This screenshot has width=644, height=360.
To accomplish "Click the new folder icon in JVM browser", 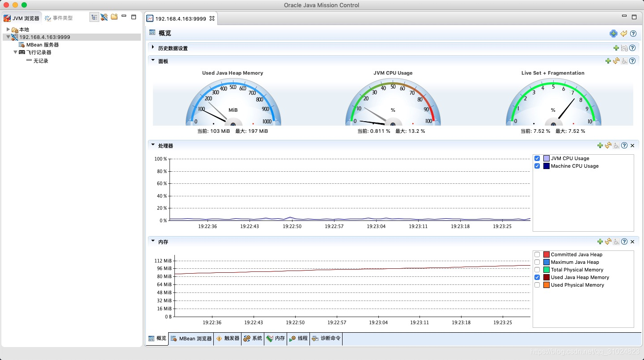I will 114,17.
